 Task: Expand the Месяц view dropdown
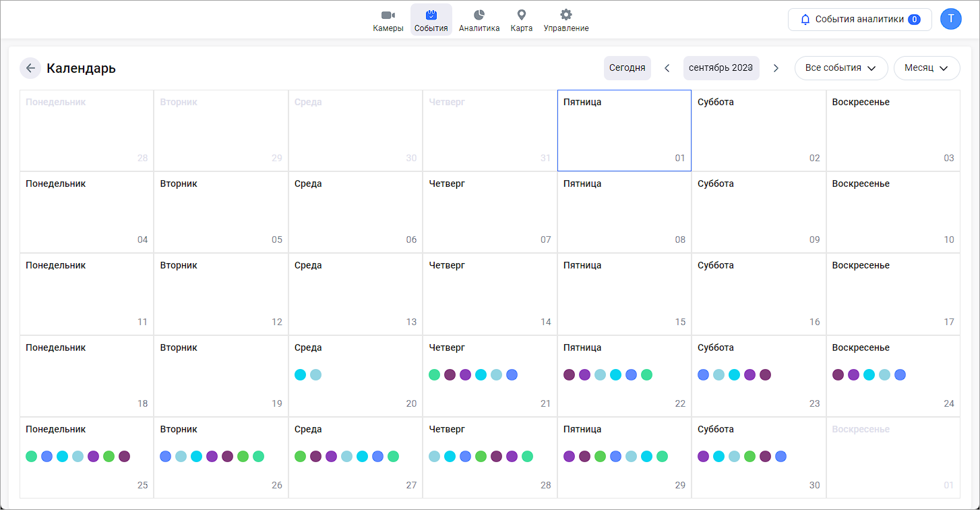tap(926, 68)
